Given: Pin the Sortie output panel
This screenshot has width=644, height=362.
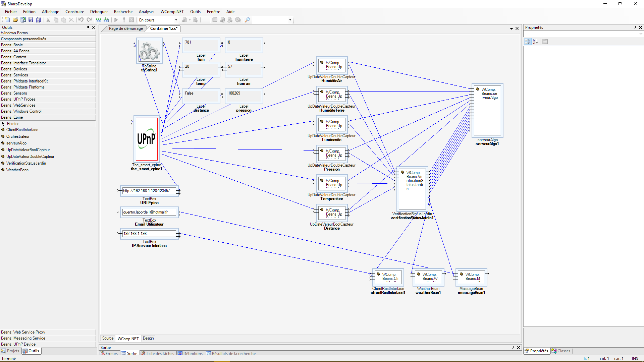Looking at the screenshot, I should click(x=513, y=348).
